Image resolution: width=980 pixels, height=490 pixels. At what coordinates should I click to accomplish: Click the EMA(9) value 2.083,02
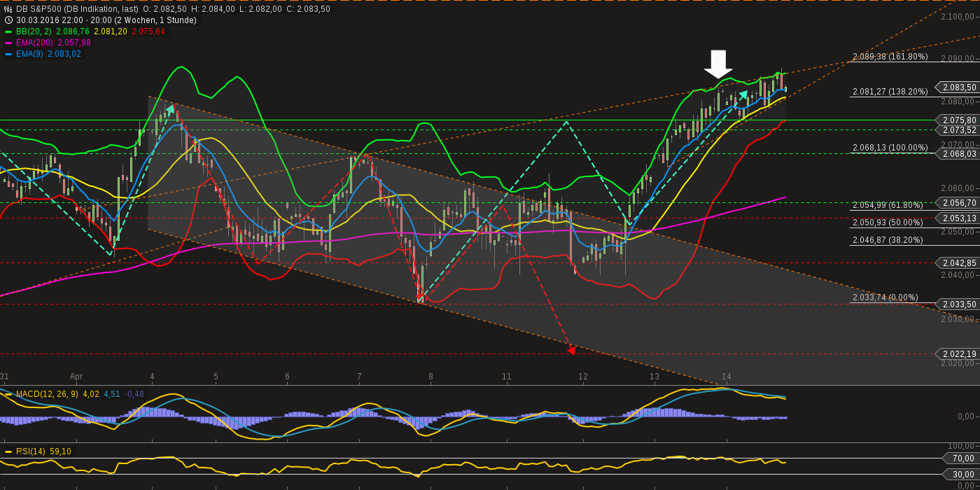pyautogui.click(x=64, y=54)
